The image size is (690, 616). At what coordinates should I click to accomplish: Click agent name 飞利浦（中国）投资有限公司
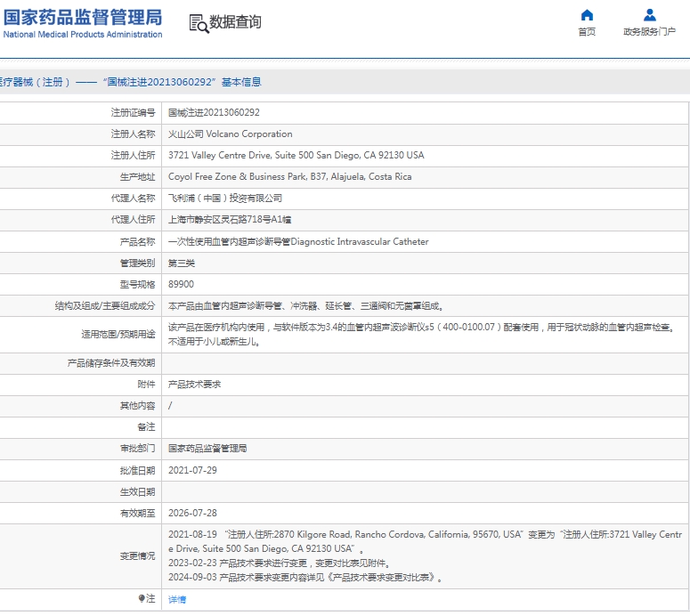point(225,198)
